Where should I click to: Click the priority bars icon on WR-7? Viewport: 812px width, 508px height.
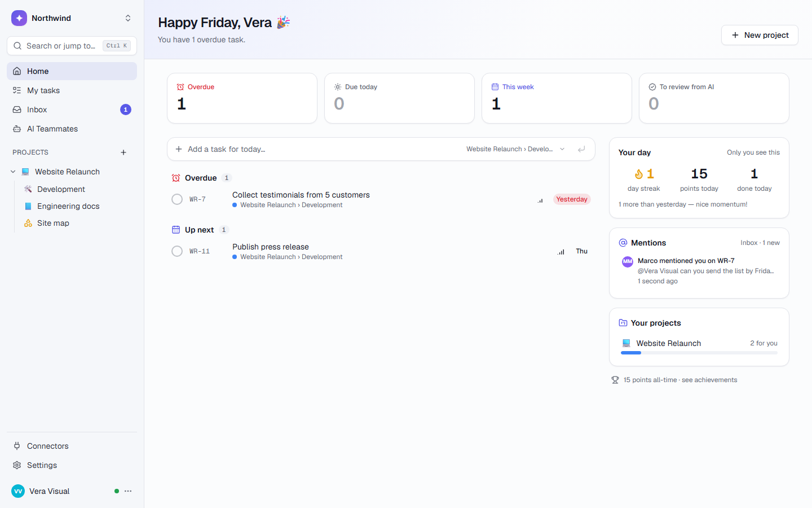point(540,200)
